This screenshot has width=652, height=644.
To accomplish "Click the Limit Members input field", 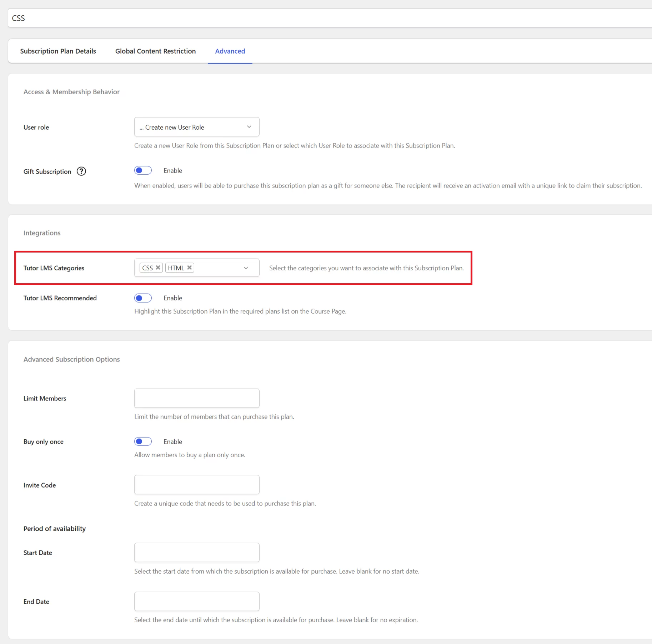I will (197, 398).
